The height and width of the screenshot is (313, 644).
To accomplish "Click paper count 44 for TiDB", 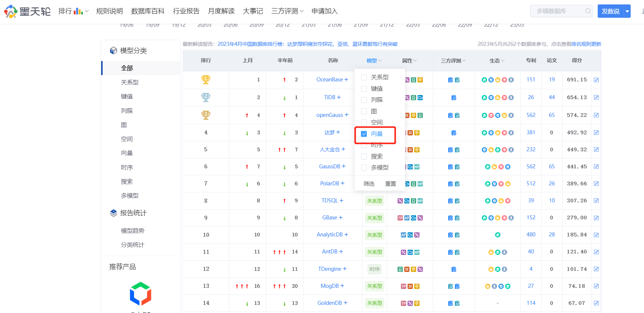I will pos(552,97).
